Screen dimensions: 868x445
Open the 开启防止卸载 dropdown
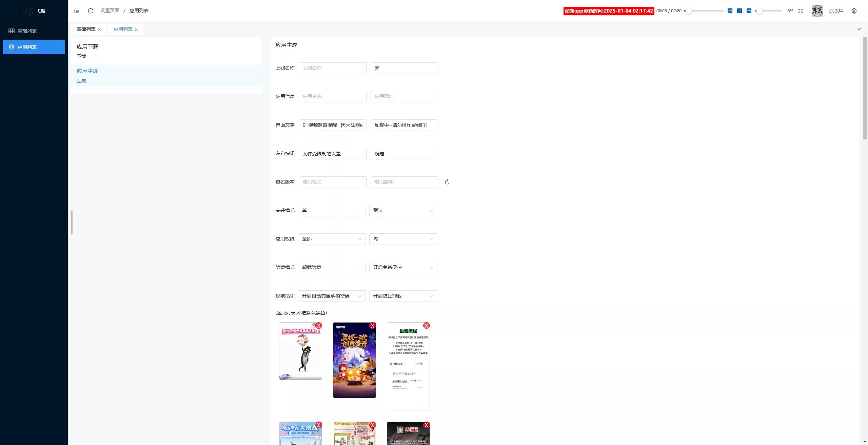[403, 296]
